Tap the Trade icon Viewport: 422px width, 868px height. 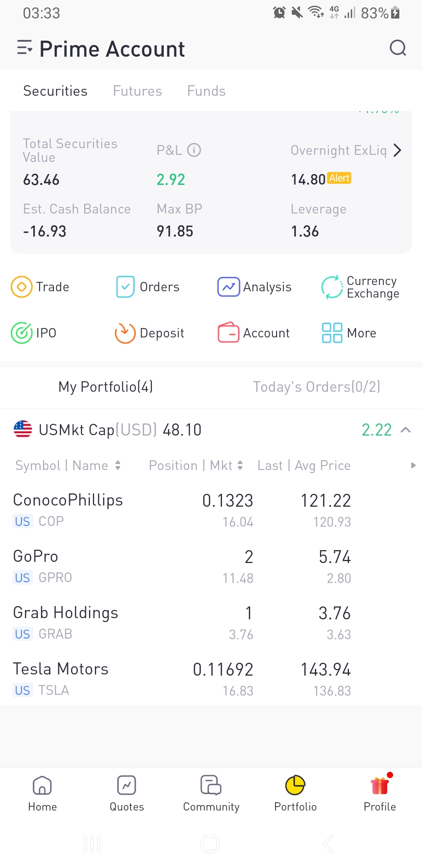(x=22, y=287)
